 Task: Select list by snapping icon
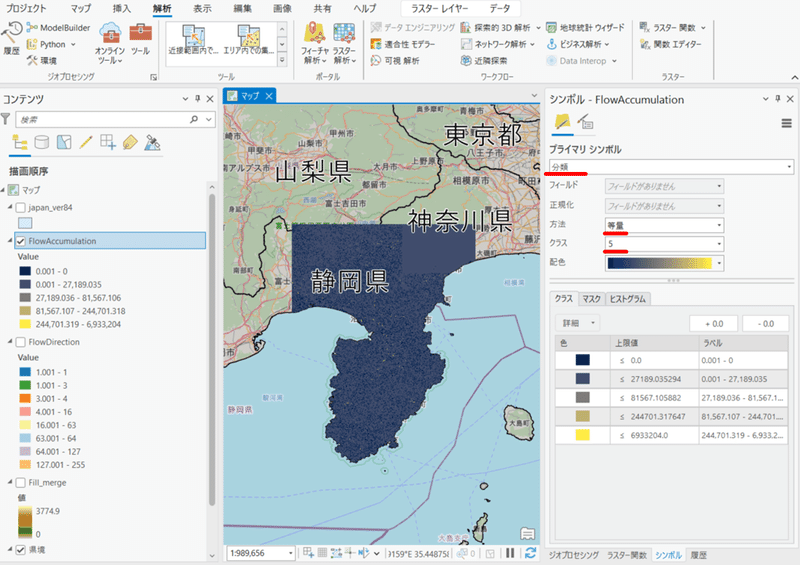click(x=108, y=142)
